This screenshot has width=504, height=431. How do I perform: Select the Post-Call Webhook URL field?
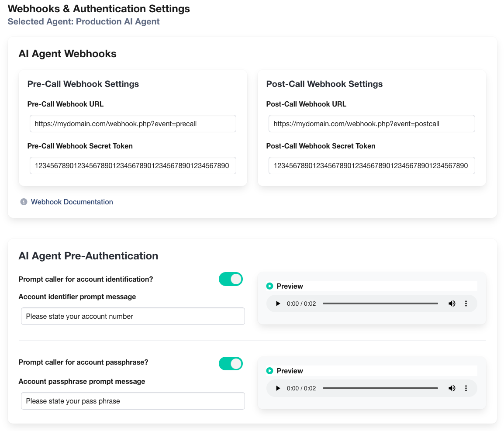[372, 124]
